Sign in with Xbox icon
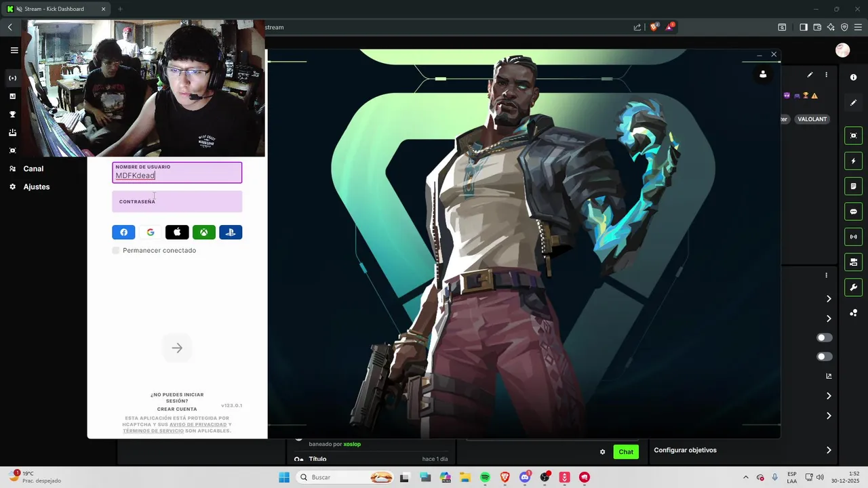This screenshot has width=868, height=488. (x=203, y=232)
